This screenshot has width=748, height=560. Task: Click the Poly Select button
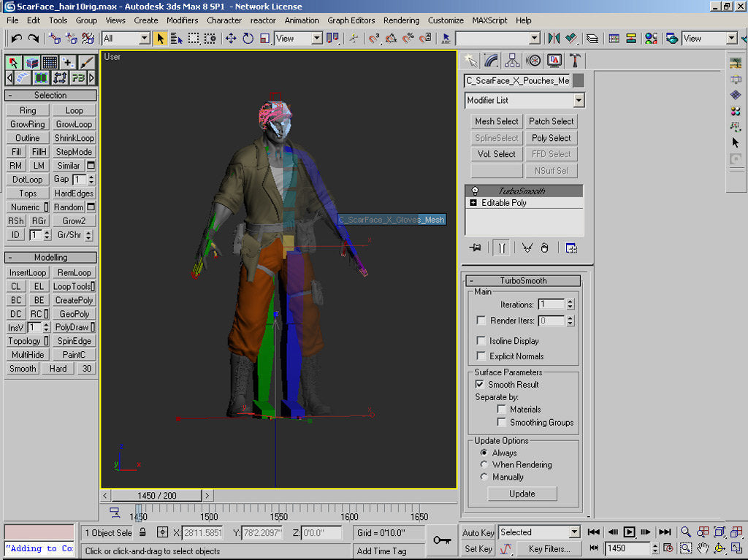click(551, 138)
